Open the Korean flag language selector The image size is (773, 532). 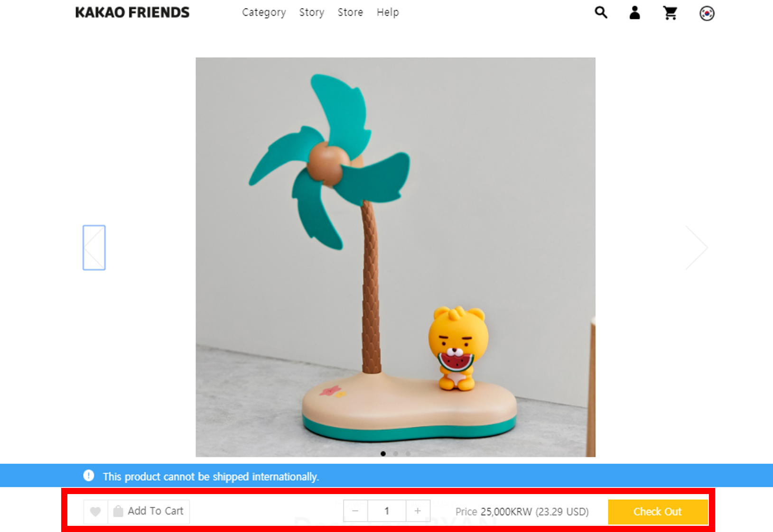click(x=707, y=13)
